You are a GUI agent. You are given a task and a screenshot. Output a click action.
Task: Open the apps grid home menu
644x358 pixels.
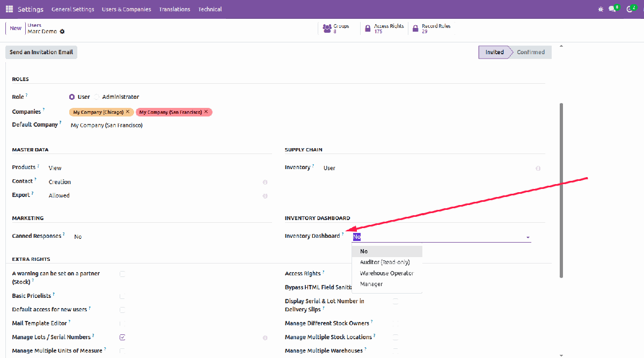(x=10, y=9)
